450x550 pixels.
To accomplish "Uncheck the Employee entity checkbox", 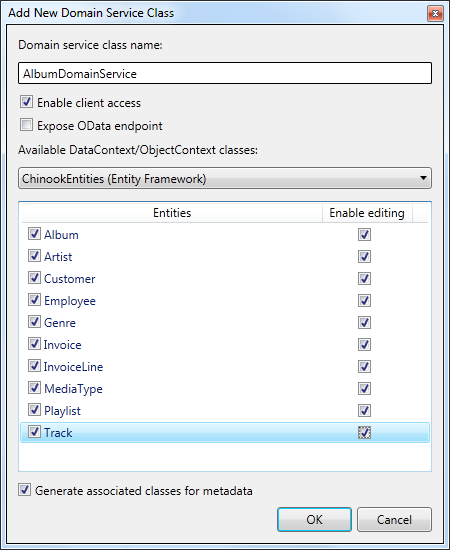I will 34,300.
